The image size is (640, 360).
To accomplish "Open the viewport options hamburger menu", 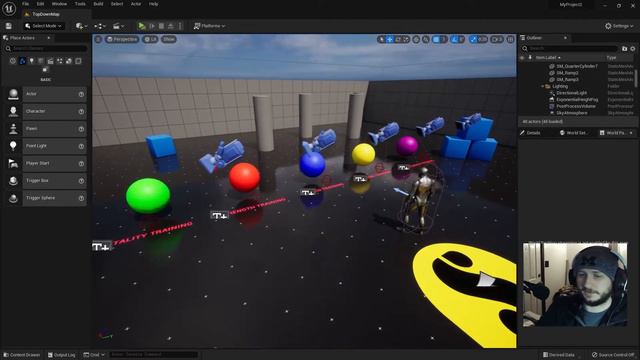I will click(98, 39).
